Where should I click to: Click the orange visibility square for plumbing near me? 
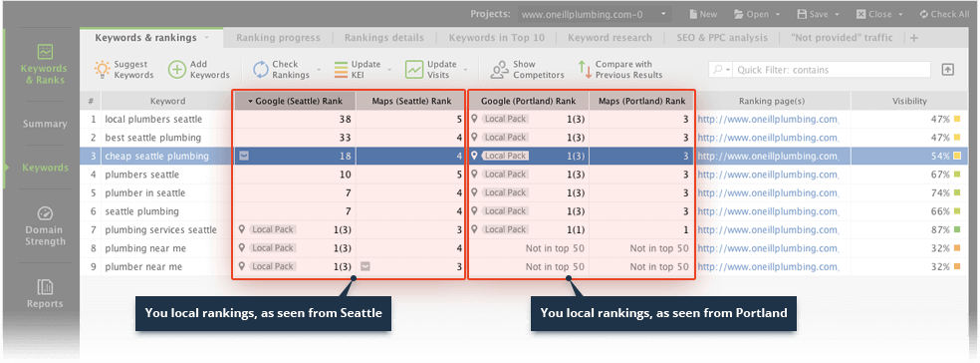click(957, 248)
